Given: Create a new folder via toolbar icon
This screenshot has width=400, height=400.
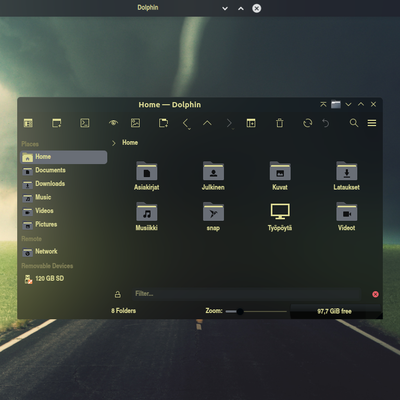Looking at the screenshot, I should tap(163, 123).
